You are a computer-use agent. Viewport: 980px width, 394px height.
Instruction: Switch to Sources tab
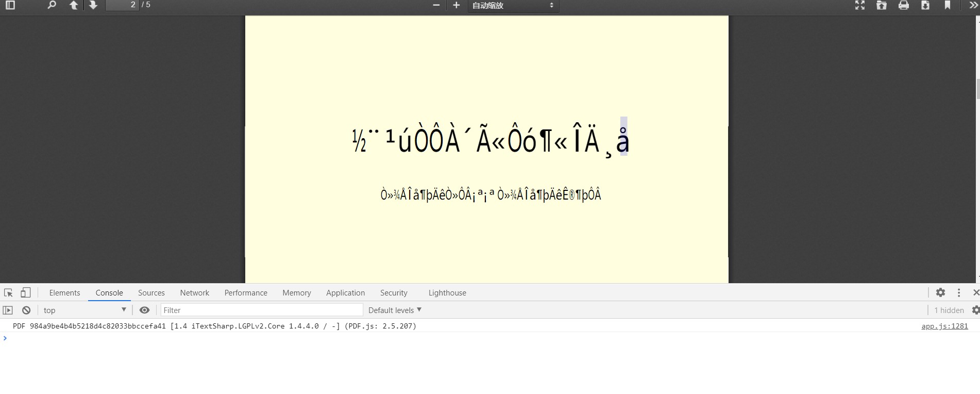point(151,292)
